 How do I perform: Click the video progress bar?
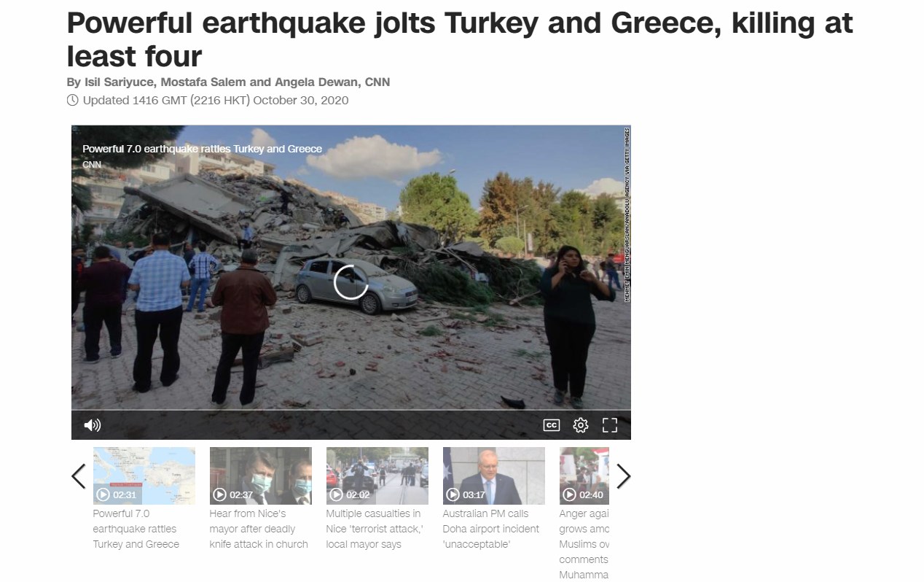click(351, 411)
